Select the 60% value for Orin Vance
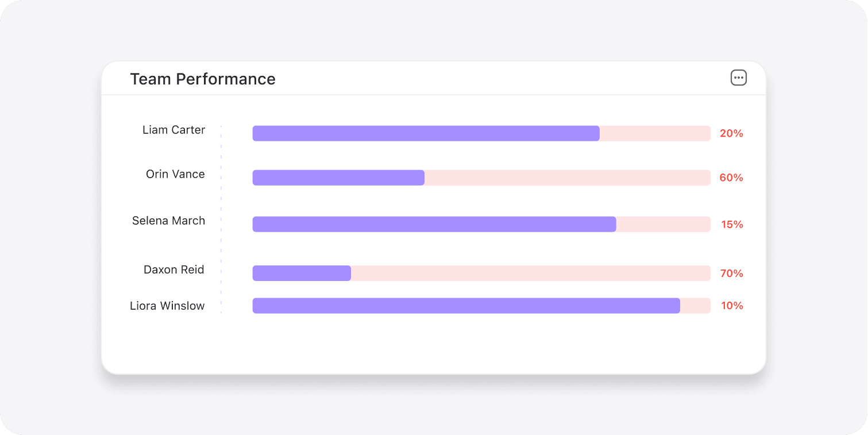This screenshot has height=435, width=868. click(x=731, y=178)
